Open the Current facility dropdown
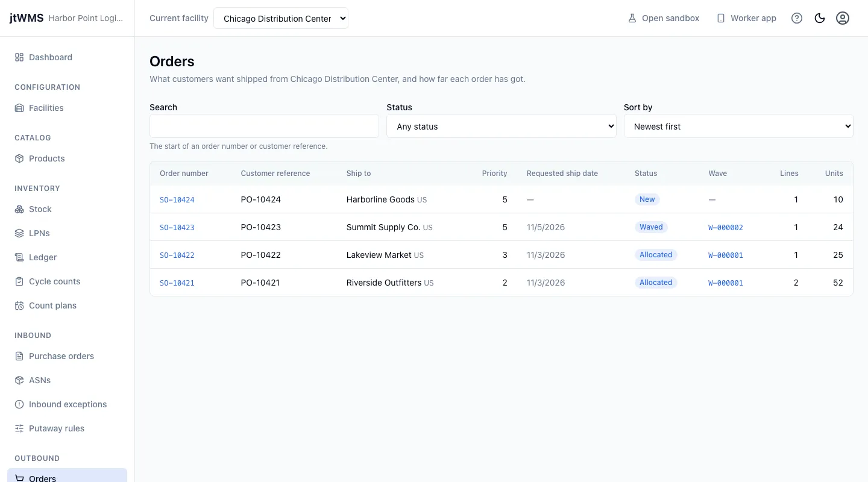Image resolution: width=868 pixels, height=482 pixels. [281, 18]
